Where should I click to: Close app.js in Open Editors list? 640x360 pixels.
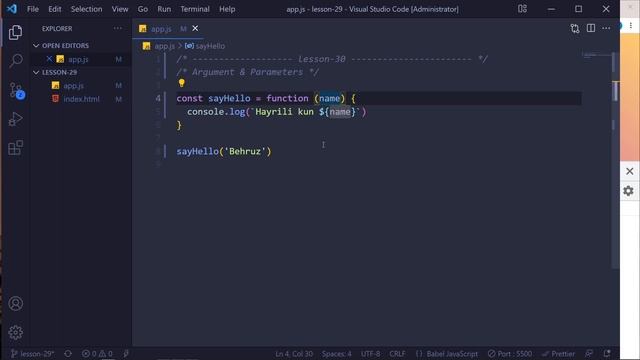click(x=49, y=59)
